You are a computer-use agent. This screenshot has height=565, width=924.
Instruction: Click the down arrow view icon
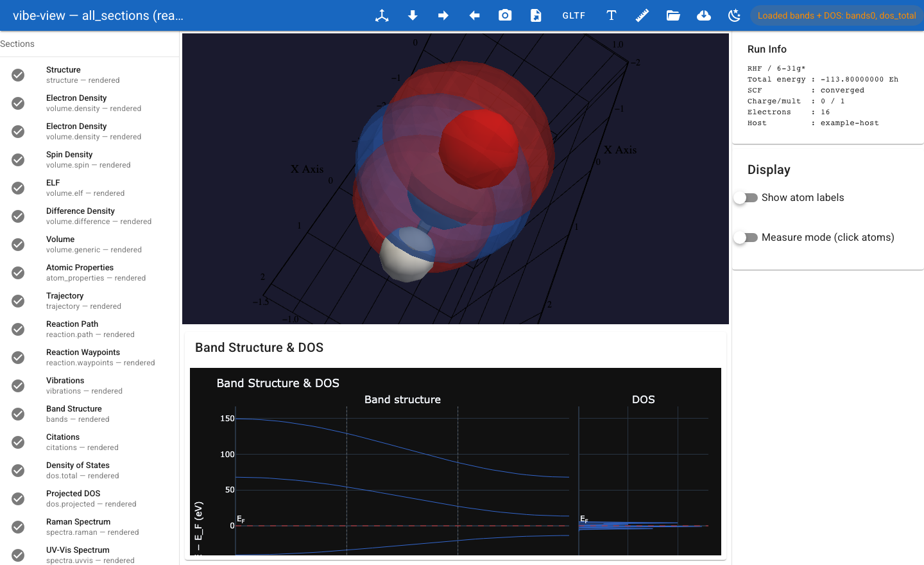(x=413, y=15)
